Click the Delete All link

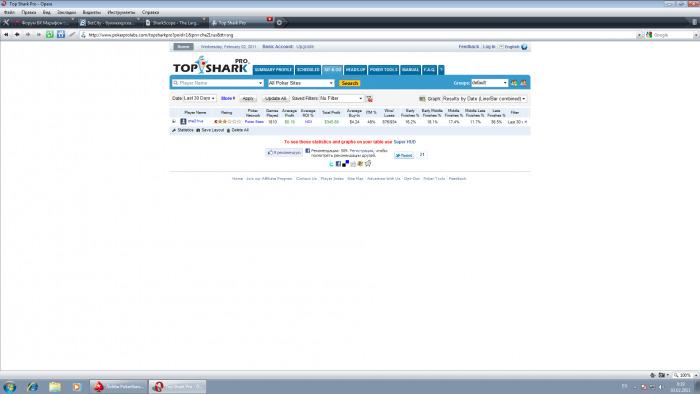[238, 130]
